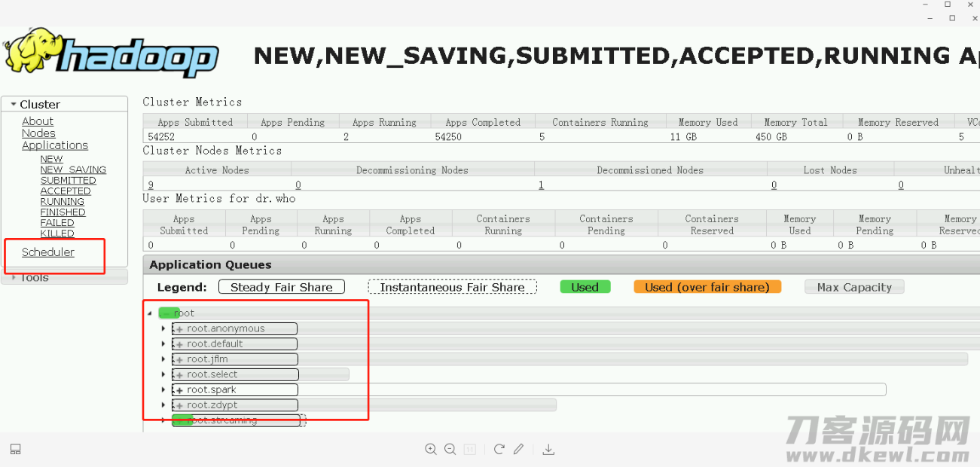The image size is (980, 467).
Task: Expand the Tools sidebar section
Action: tap(14, 278)
